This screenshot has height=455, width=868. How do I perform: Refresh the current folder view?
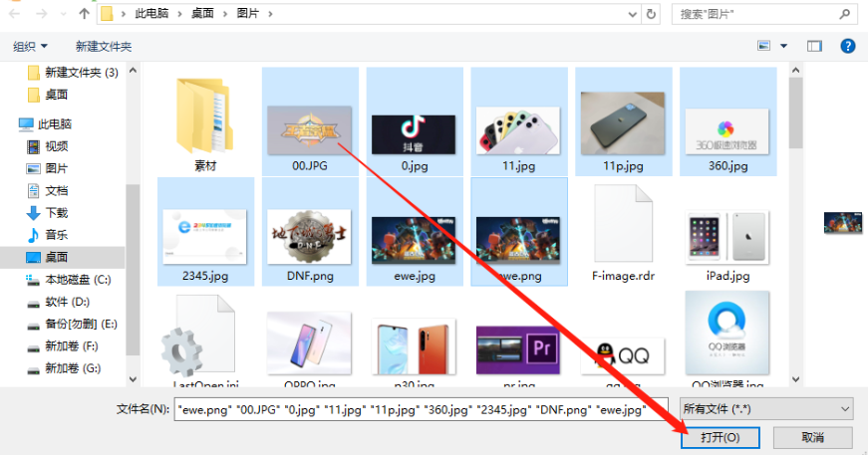click(651, 14)
